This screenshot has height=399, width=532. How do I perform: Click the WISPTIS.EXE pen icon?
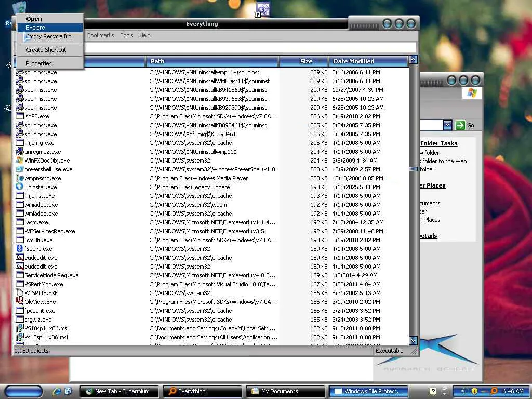pyautogui.click(x=19, y=292)
